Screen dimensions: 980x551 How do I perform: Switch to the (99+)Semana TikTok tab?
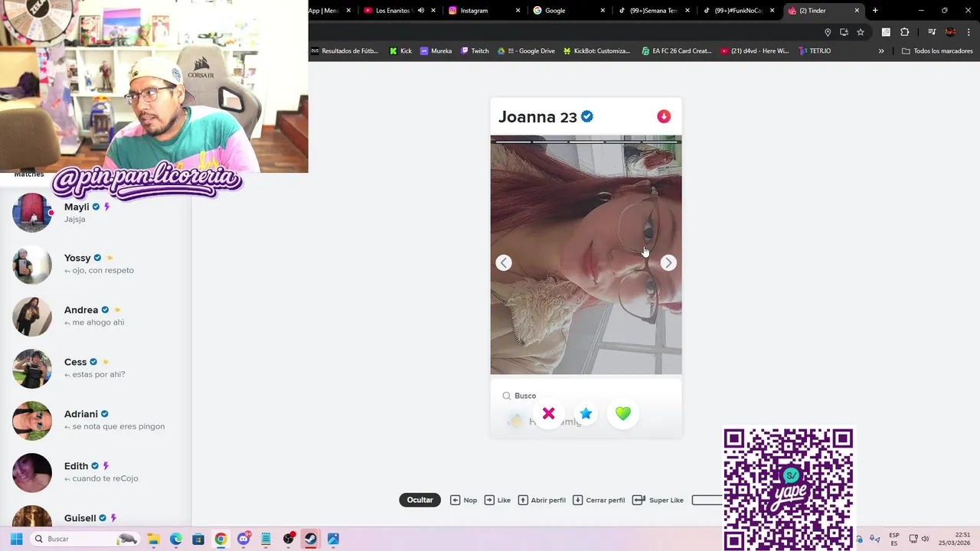point(653,11)
